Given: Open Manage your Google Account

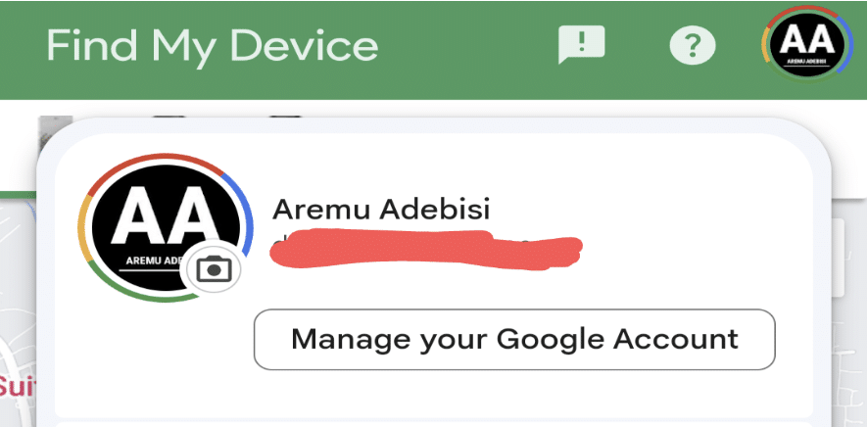Looking at the screenshot, I should (514, 339).
